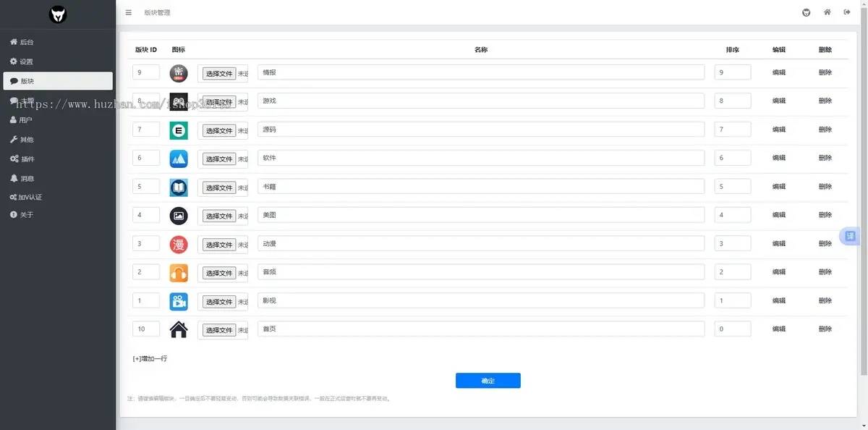Choose file for the 情报 row
Screen dimensions: 868x430
pyautogui.click(x=218, y=74)
